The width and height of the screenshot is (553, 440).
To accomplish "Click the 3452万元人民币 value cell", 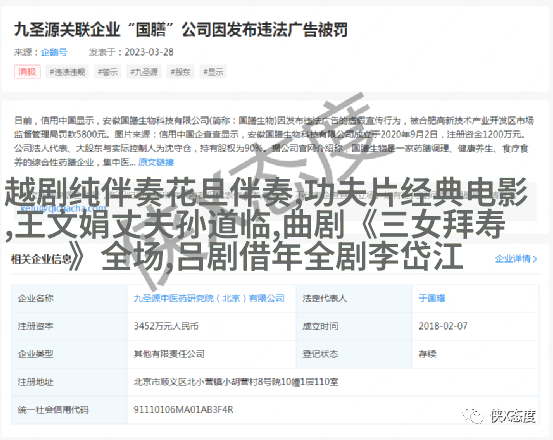I will (211, 326).
